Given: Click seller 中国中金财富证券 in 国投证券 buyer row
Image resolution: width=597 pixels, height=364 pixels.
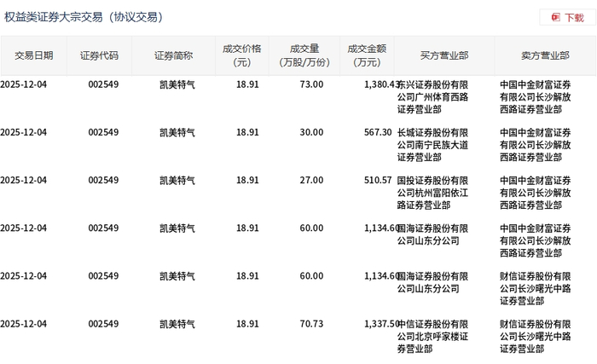Looking at the screenshot, I should (x=536, y=193).
